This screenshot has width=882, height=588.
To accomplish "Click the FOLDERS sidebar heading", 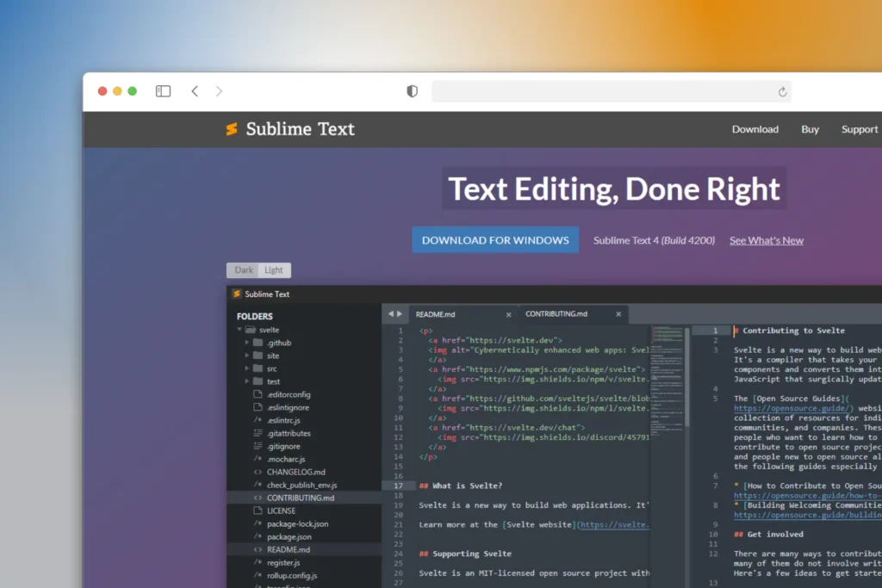I will coord(254,317).
